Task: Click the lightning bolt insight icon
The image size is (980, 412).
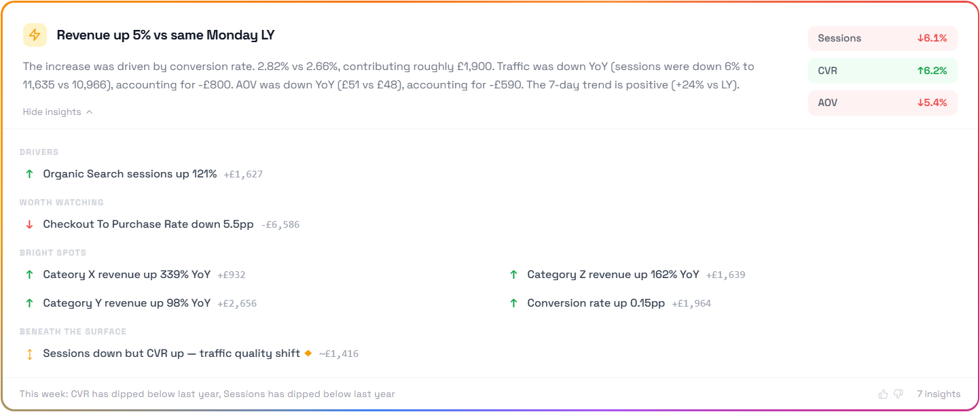Action: [36, 34]
